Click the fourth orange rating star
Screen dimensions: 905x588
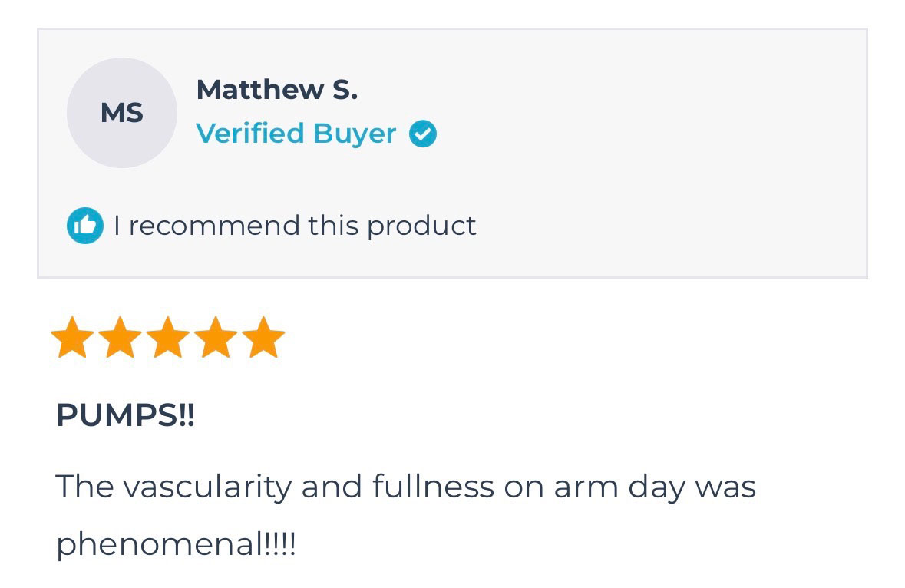point(216,339)
